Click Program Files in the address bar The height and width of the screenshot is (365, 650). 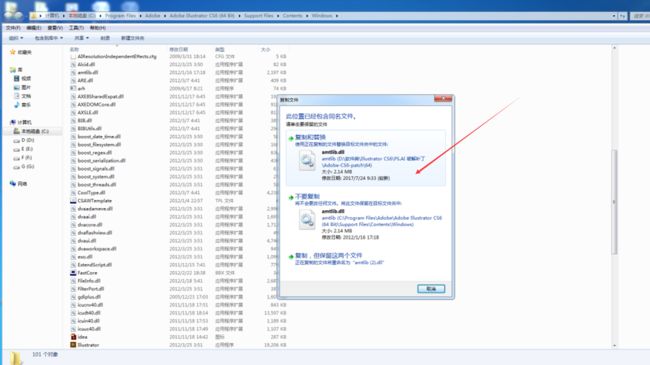pos(120,16)
